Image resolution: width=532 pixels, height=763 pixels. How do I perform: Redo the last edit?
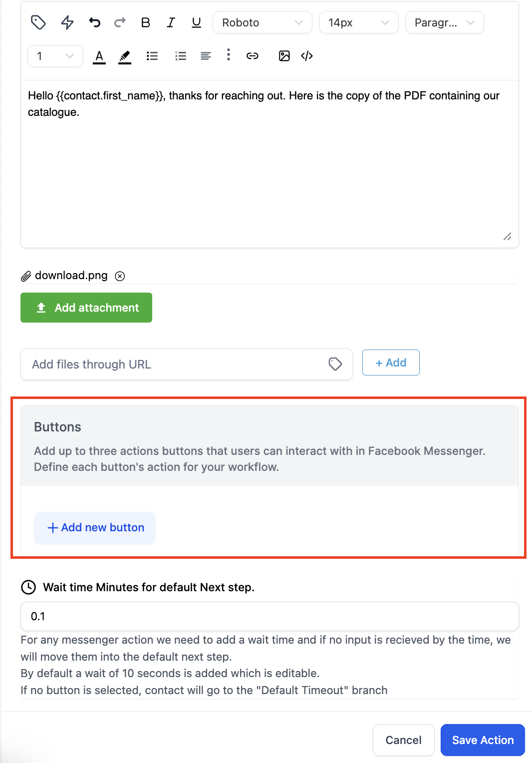coord(120,22)
